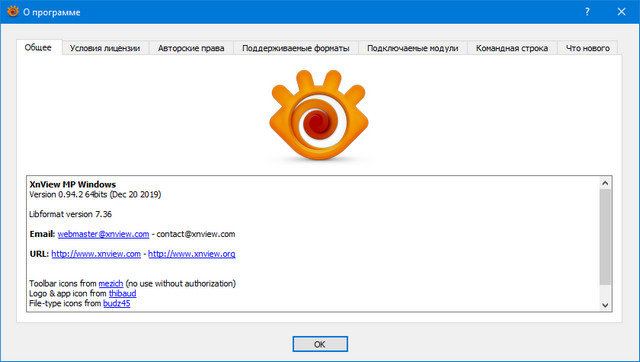Screen dimensions: 640x362
Task: Open the Условия лицензии tab
Action: coord(105,48)
